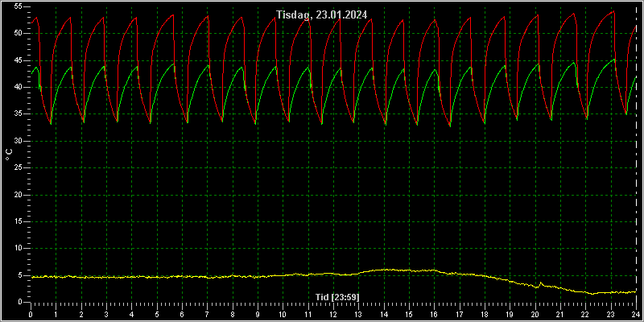Click the yellow curve's small bump after hour 20
Image resolution: width=644 pixels, height=322 pixels.
[540, 283]
